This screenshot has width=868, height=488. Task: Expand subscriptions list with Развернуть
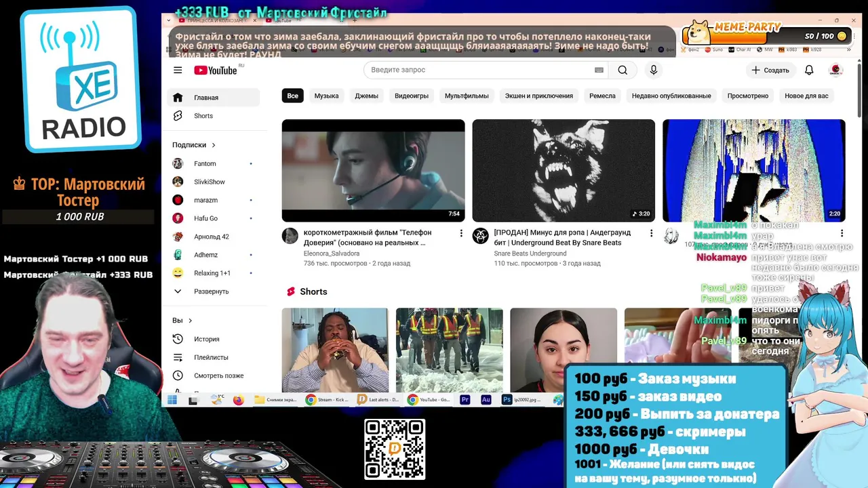213,291
